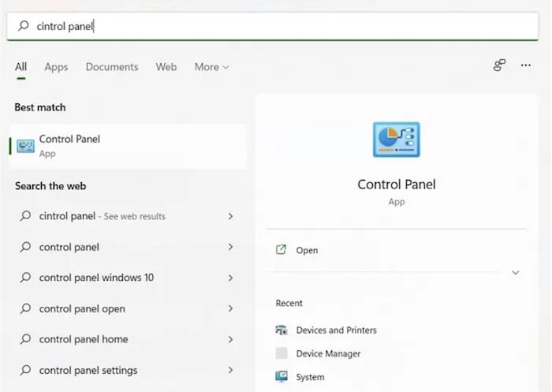Select 'control panel settings' suggestion

click(x=128, y=370)
